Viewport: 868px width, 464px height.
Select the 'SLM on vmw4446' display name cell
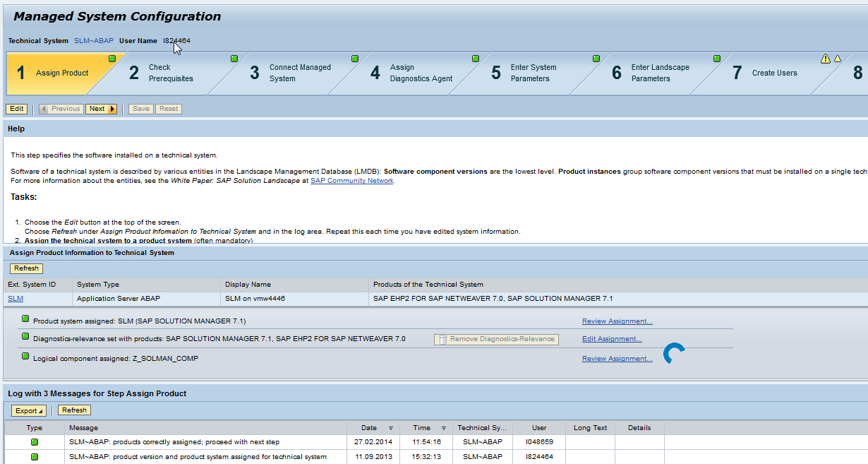click(294, 299)
